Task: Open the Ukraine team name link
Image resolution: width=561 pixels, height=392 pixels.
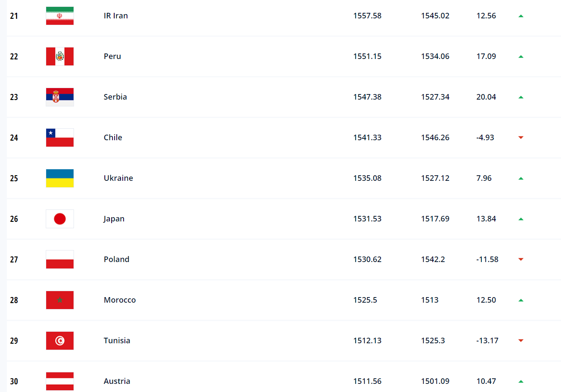Action: (x=118, y=178)
